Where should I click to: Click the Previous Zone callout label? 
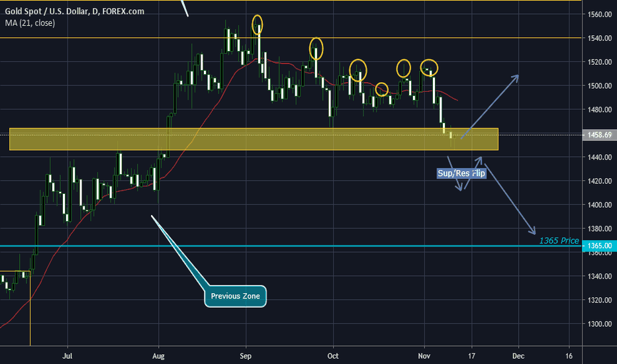coord(235,296)
